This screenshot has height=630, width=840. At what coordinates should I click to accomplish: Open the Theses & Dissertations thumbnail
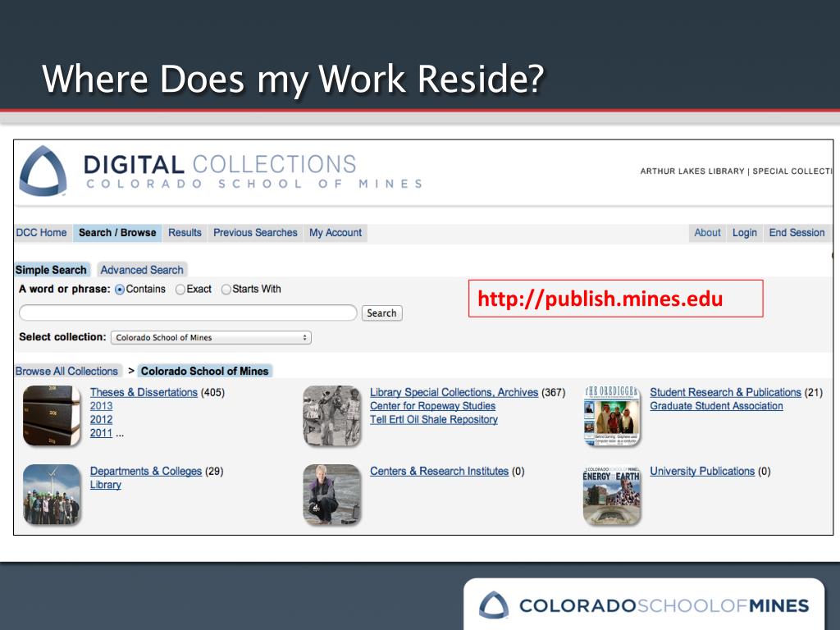(x=52, y=416)
